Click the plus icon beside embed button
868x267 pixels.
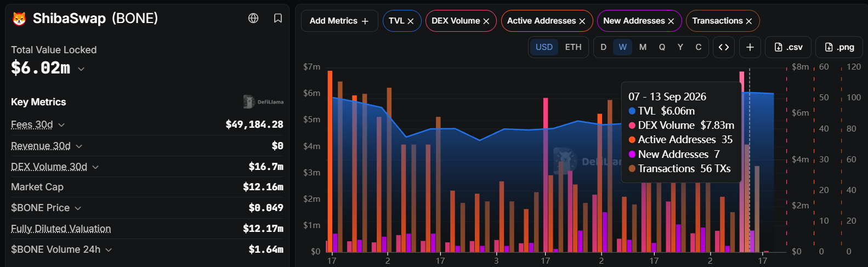750,47
